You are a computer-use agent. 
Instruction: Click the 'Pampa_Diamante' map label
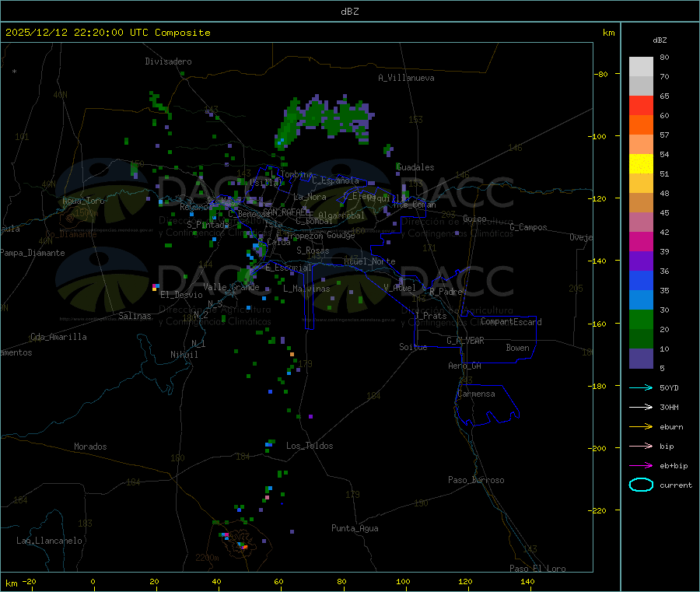click(x=33, y=253)
